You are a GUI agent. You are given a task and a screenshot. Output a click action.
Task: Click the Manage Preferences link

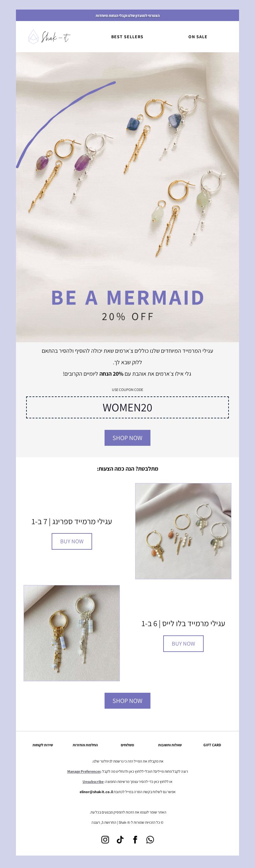click(x=84, y=771)
